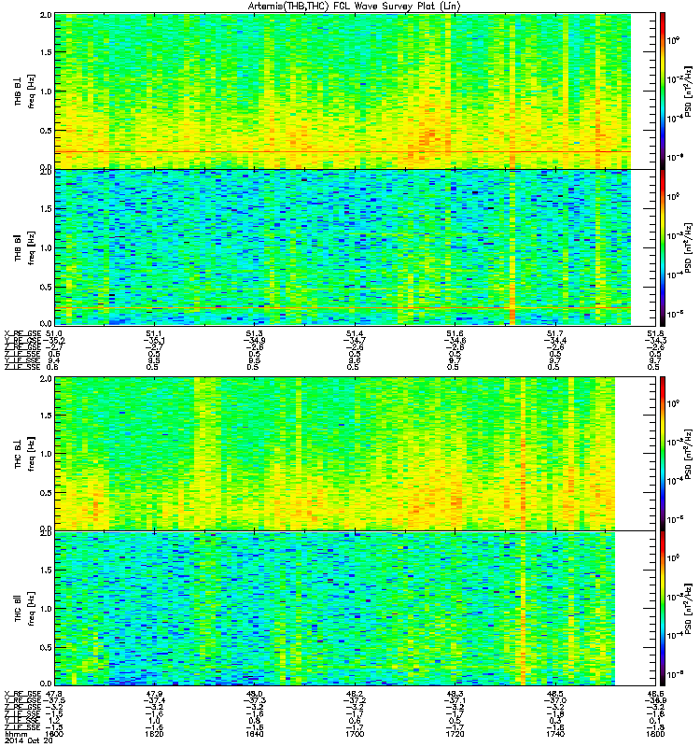The width and height of the screenshot is (700, 747).
Task: Click the PSD [nT²/Hz] label of the top color bar
Action: coord(687,91)
